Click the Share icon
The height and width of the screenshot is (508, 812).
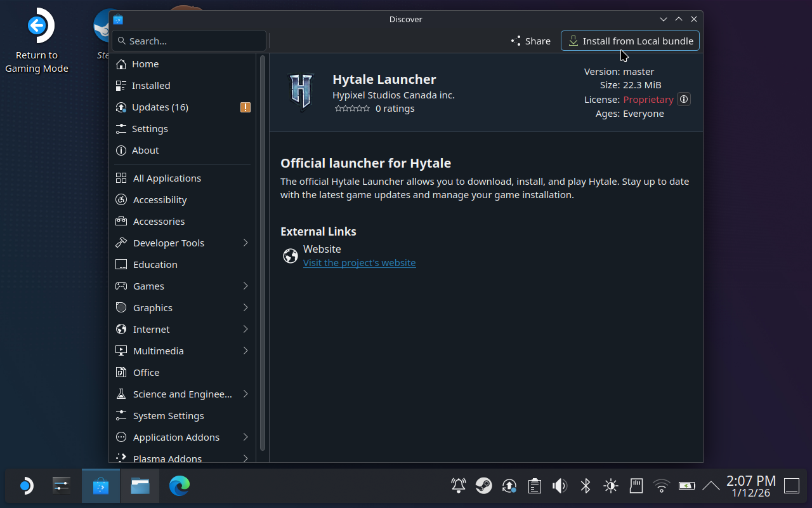(515, 41)
